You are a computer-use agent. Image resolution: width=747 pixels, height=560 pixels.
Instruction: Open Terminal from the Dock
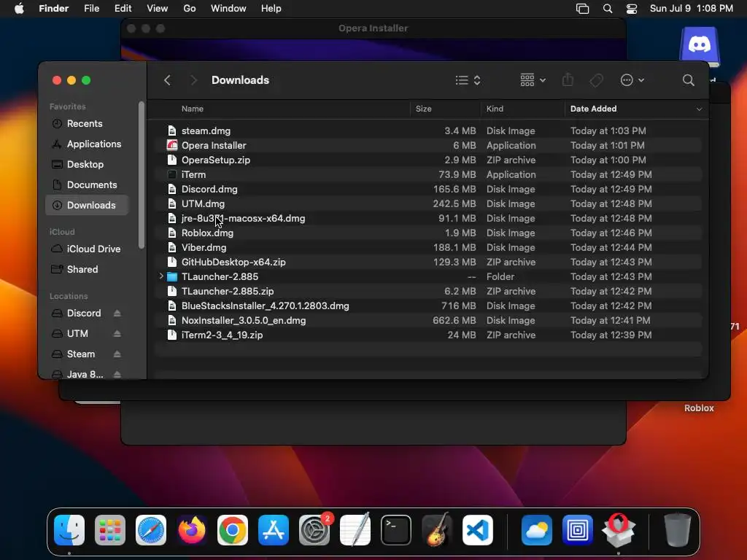point(396,530)
